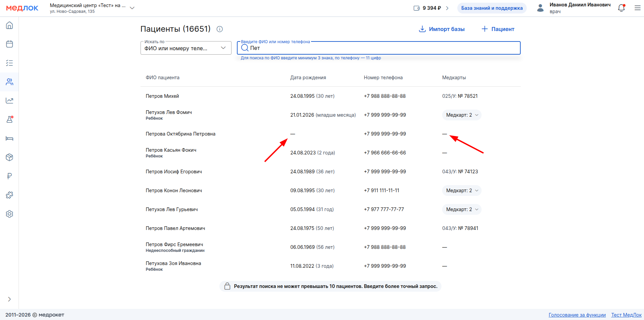Open the hospital bed icon in sidebar
The width and height of the screenshot is (644, 320).
tap(9, 139)
